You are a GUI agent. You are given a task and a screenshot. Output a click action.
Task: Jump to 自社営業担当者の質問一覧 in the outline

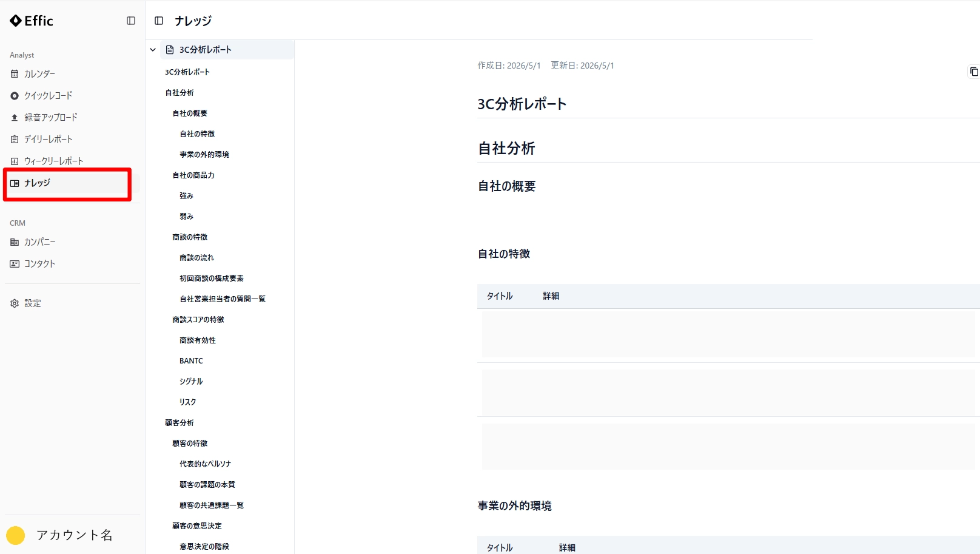pos(223,299)
